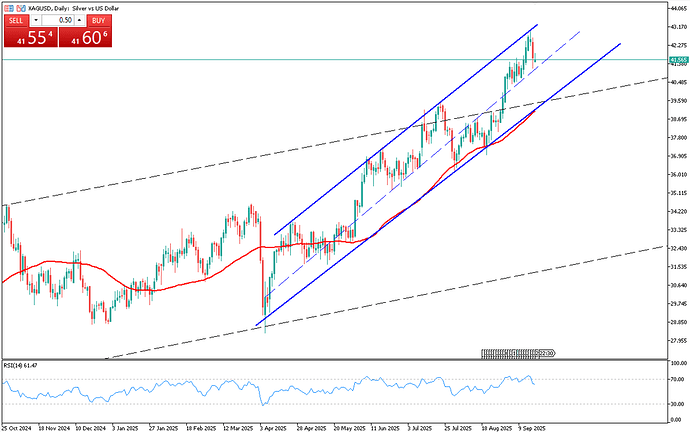Click the RSI(14) 61.47 indicator label
690x432 pixels.
tap(21, 365)
